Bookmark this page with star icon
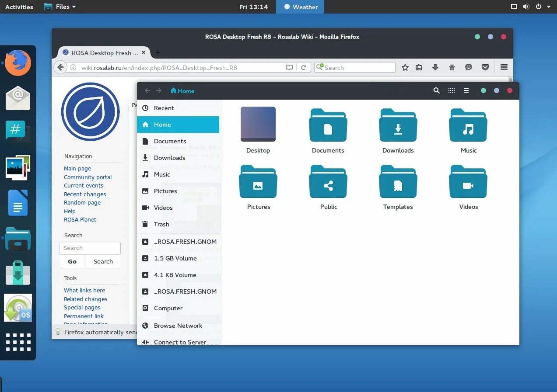Image resolution: width=557 pixels, height=392 pixels. 405,67
